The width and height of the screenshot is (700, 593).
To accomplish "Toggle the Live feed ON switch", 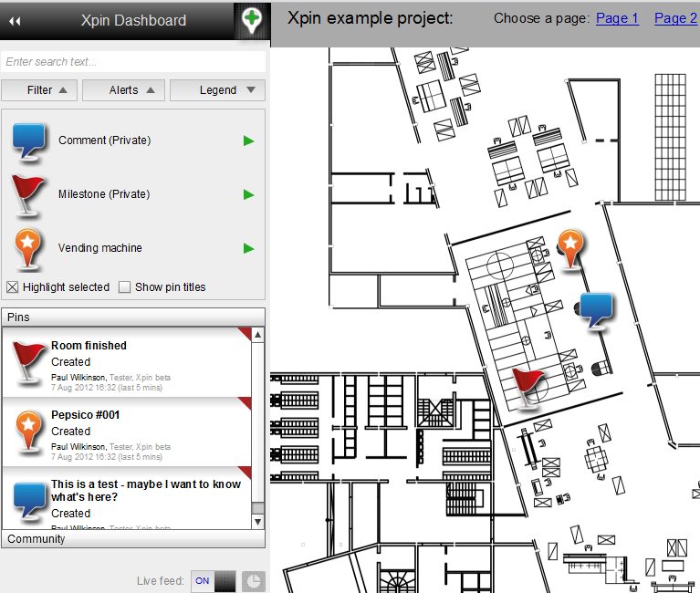I will [x=214, y=581].
